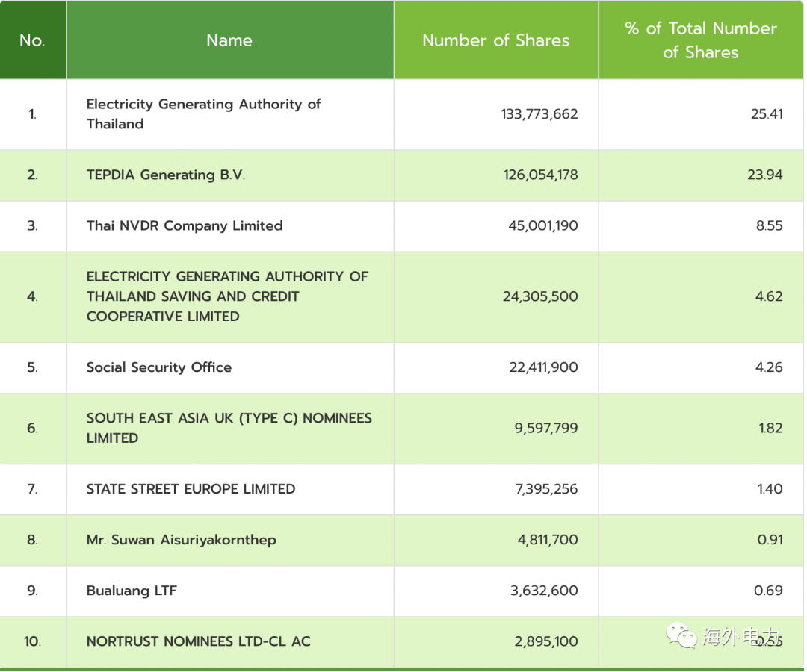Click the percentage value 23.94
The image size is (807, 672).
click(x=765, y=175)
